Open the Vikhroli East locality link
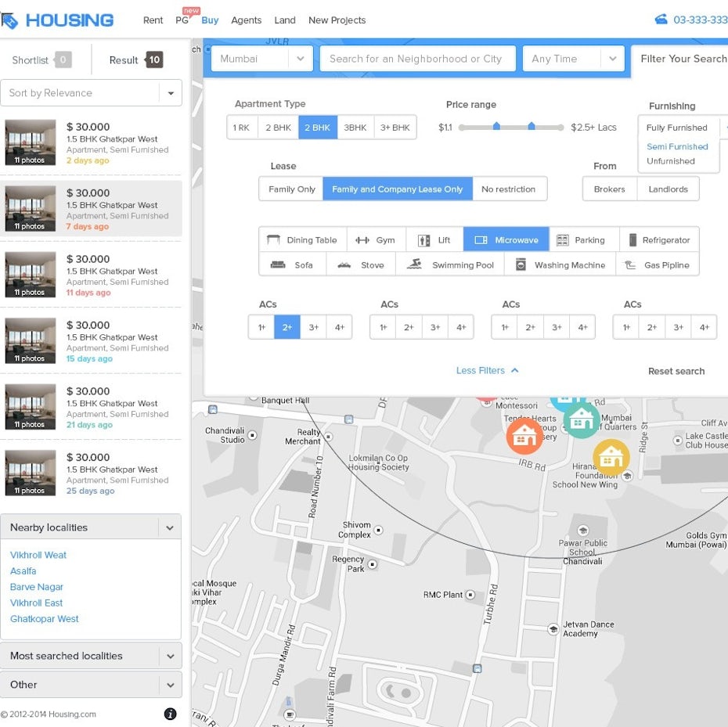The height and width of the screenshot is (727, 728). [x=36, y=603]
